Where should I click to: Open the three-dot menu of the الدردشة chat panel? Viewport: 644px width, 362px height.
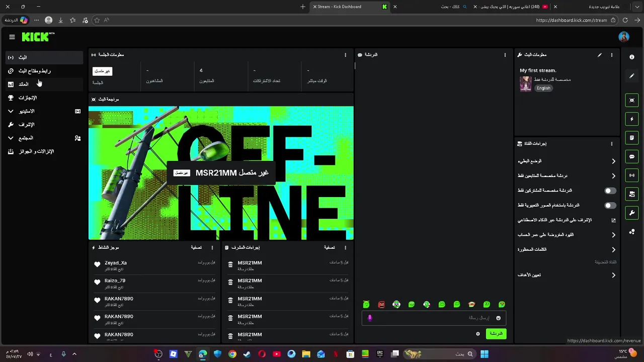click(505, 55)
